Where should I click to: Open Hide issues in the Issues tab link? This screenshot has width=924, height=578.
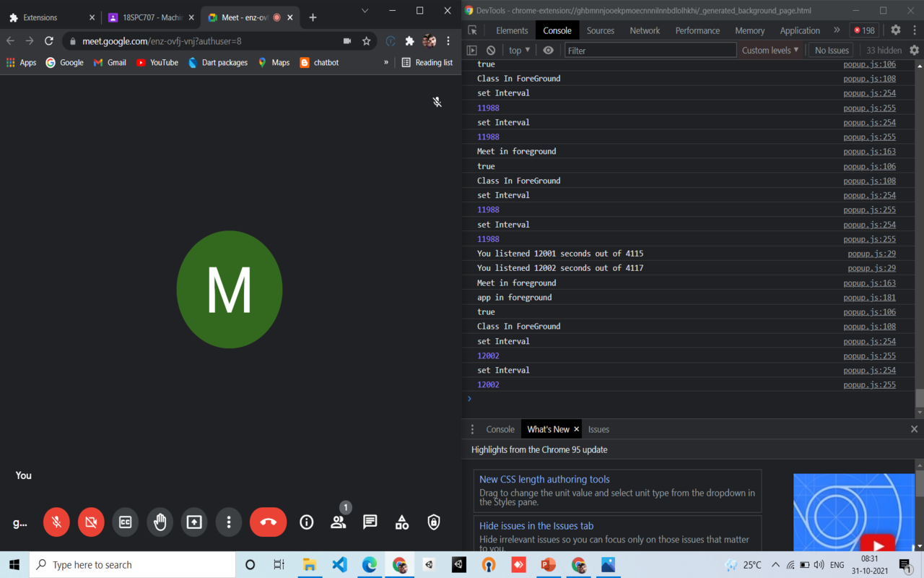coord(536,526)
